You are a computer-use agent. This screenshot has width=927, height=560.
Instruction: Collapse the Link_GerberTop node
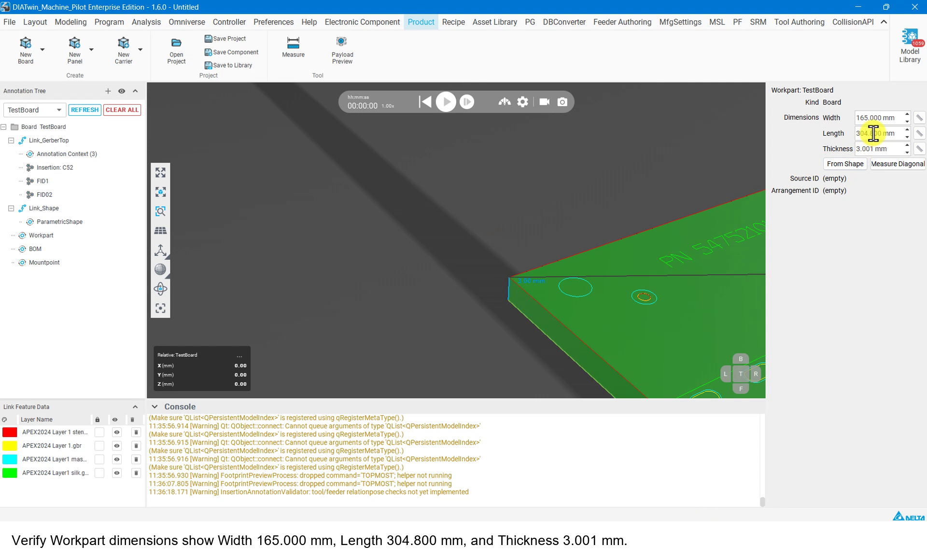11,140
